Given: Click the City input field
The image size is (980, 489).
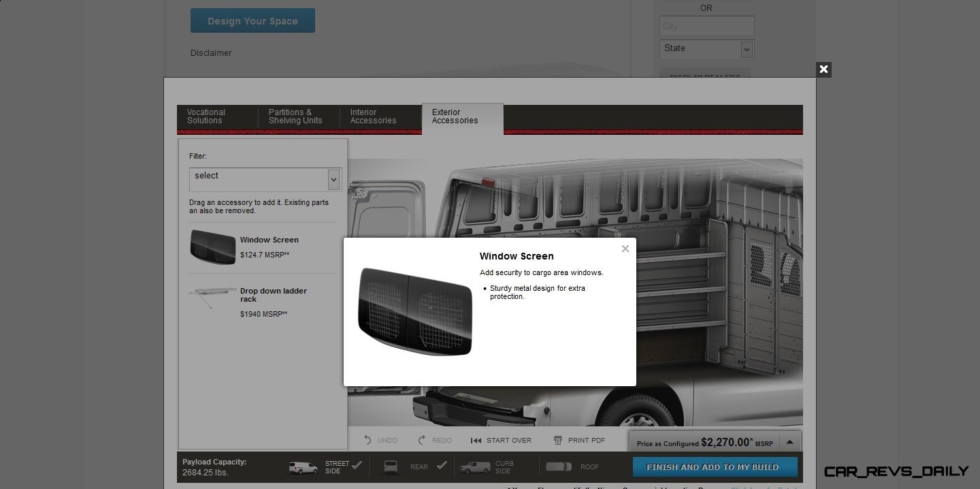Looking at the screenshot, I should click(706, 26).
